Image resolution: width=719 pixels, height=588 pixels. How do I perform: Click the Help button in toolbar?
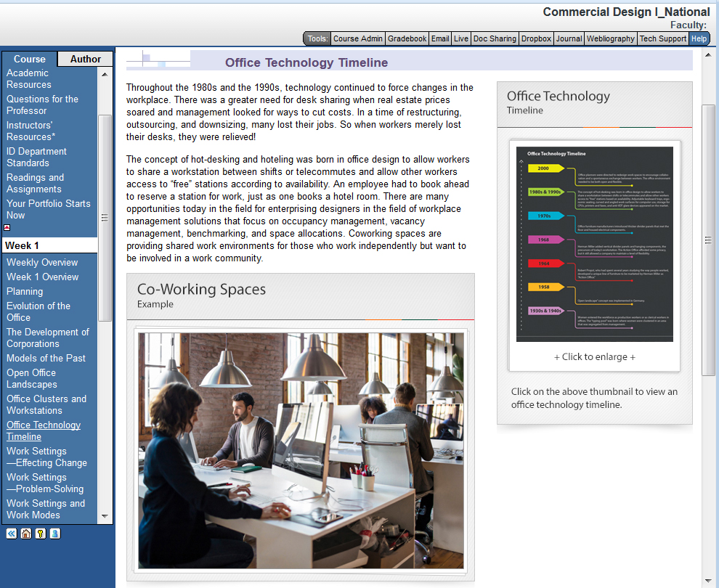(x=699, y=38)
